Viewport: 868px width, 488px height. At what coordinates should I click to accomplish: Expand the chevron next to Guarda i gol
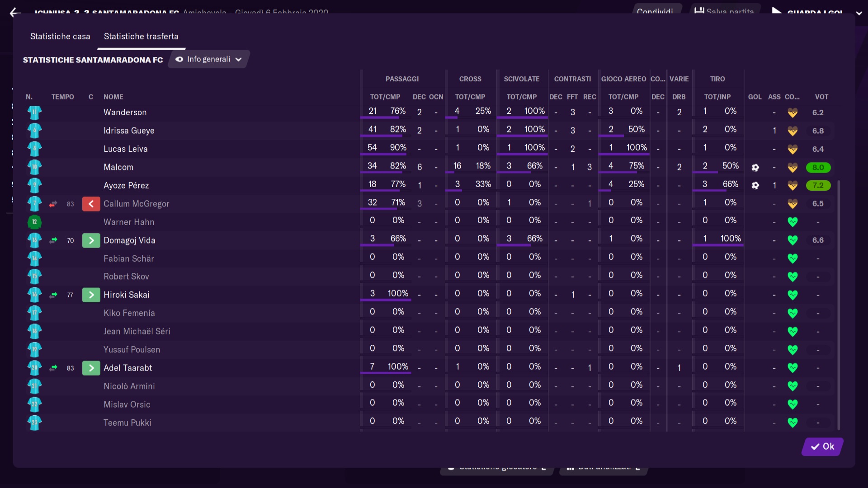coord(859,13)
